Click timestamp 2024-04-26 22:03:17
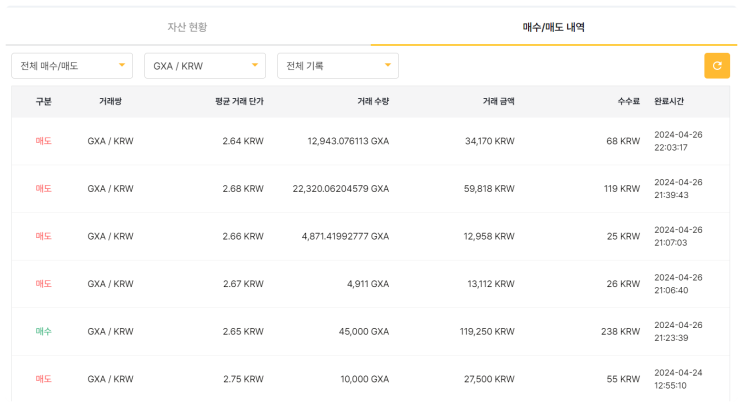The width and height of the screenshot is (743, 407). [678, 141]
